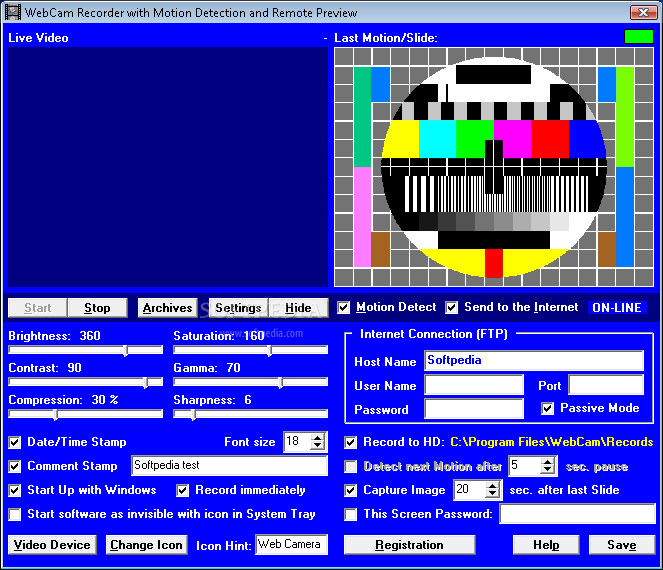663x570 pixels.
Task: Click the This Screen Password field
Action: click(578, 514)
